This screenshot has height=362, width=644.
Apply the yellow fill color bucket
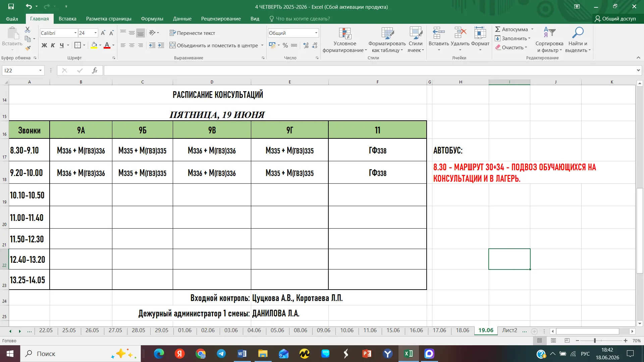(94, 45)
